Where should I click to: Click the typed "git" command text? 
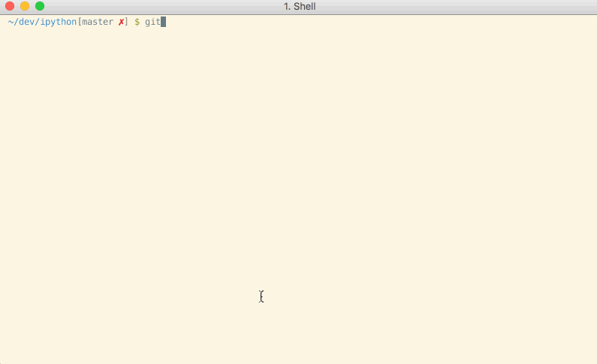tap(152, 22)
